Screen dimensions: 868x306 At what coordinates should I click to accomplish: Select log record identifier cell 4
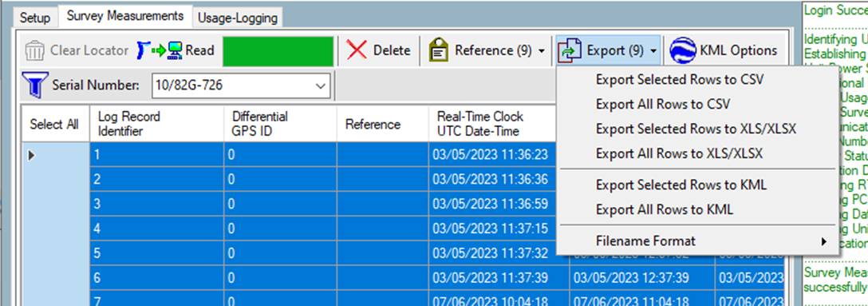[156, 228]
